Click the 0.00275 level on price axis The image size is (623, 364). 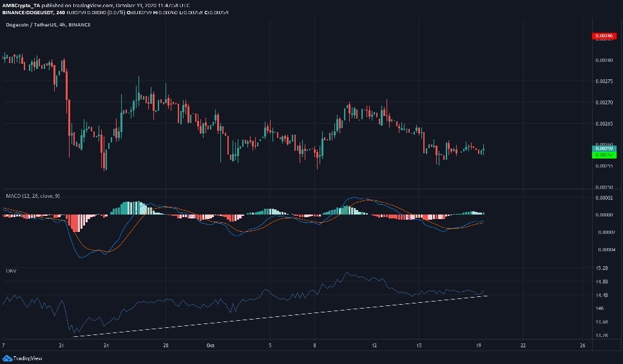coord(604,81)
